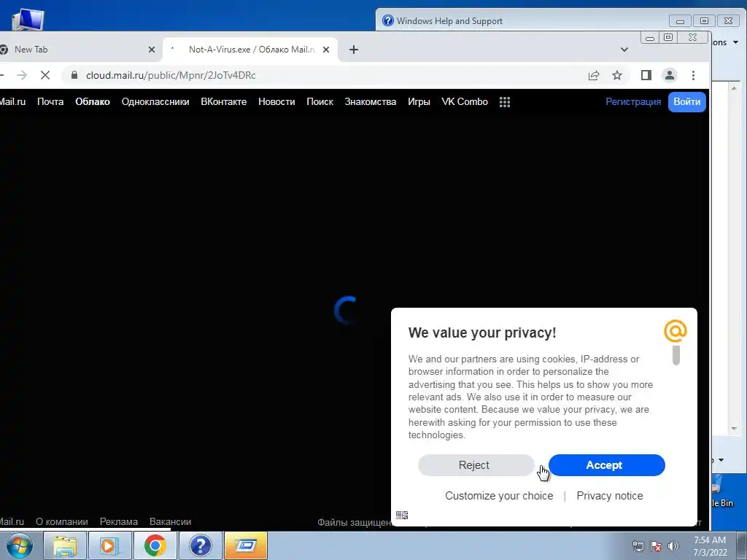The height and width of the screenshot is (560, 747).
Task: Open the Windows Help and Support icon
Action: tap(388, 20)
